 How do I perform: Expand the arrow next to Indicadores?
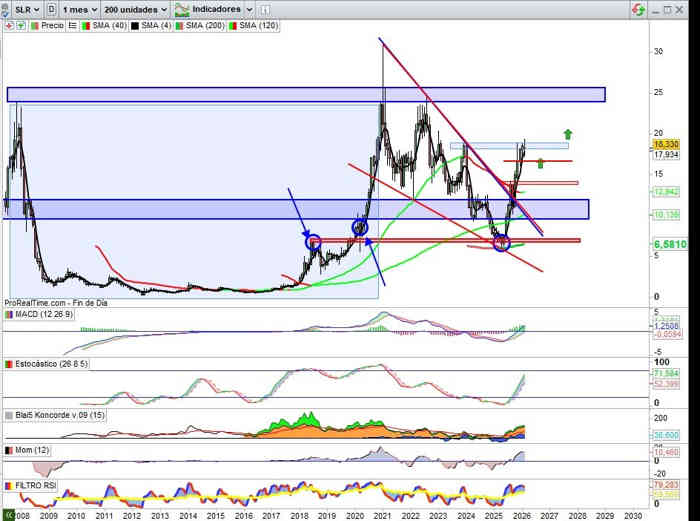pyautogui.click(x=247, y=9)
